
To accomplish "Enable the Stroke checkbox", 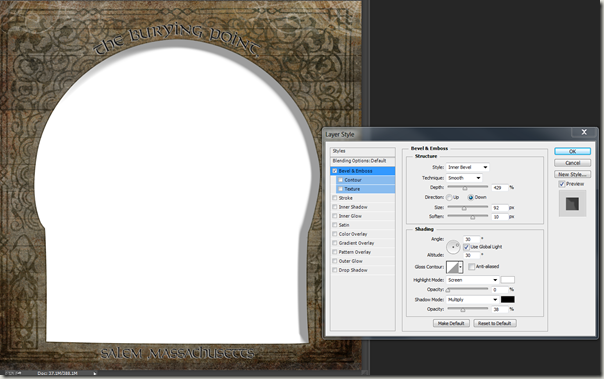I will tap(334, 198).
